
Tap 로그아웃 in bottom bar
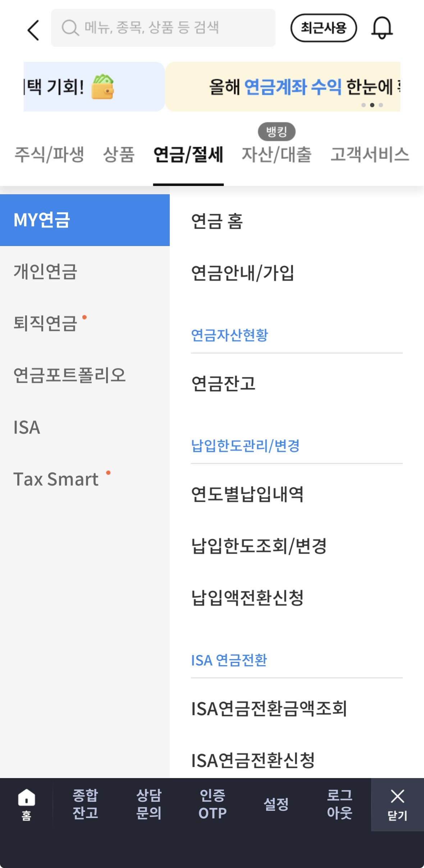coord(339,804)
